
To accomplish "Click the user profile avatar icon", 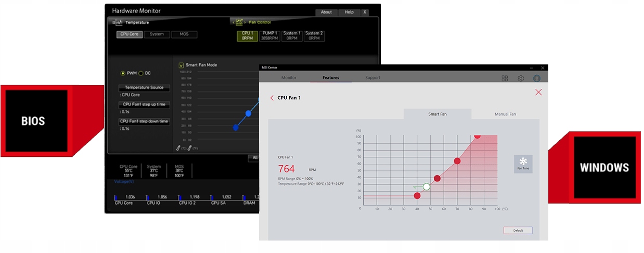I will [536, 78].
